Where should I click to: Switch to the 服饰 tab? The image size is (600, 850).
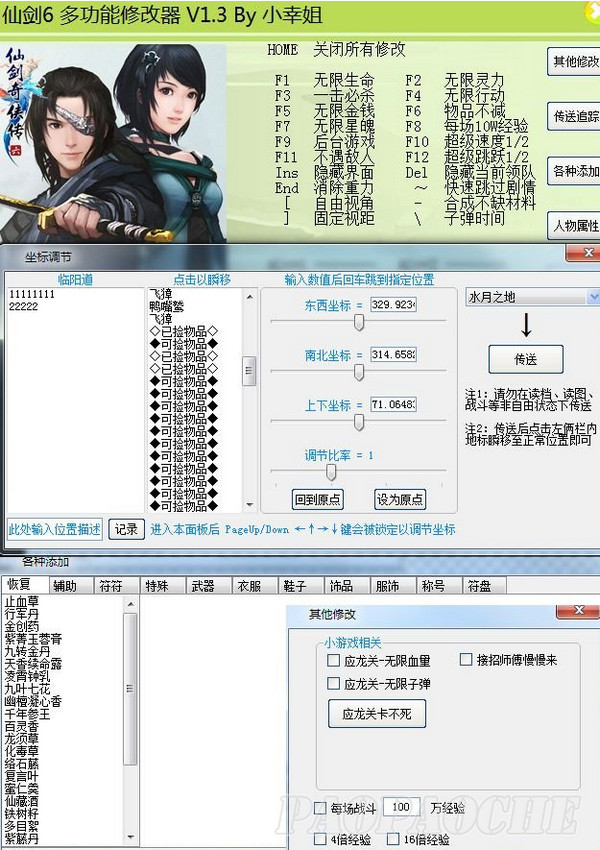tap(393, 586)
